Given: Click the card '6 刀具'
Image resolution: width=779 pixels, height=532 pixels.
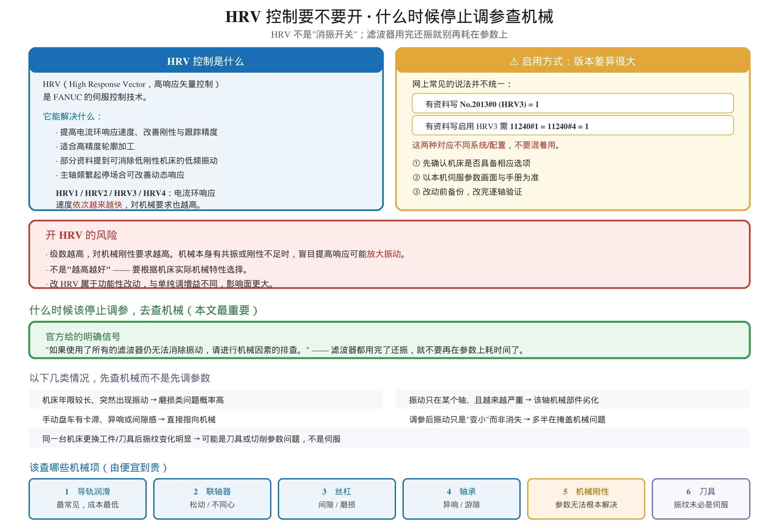Looking at the screenshot, I should pos(700,498).
